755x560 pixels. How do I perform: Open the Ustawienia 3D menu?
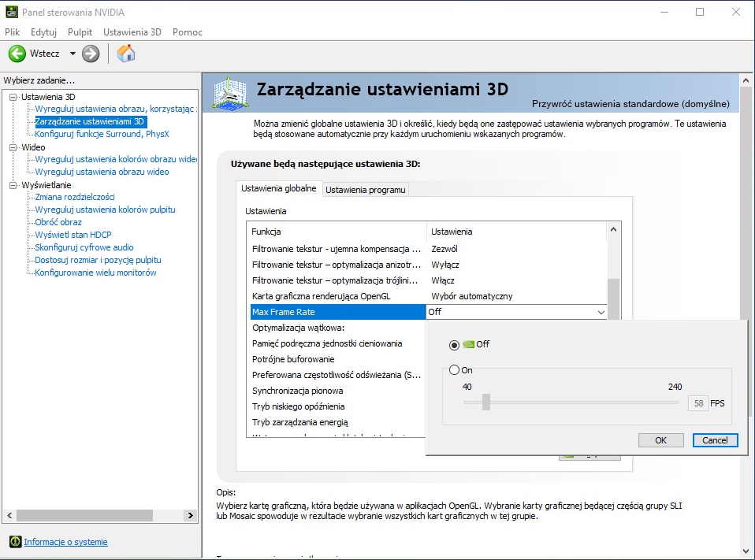pyautogui.click(x=132, y=32)
